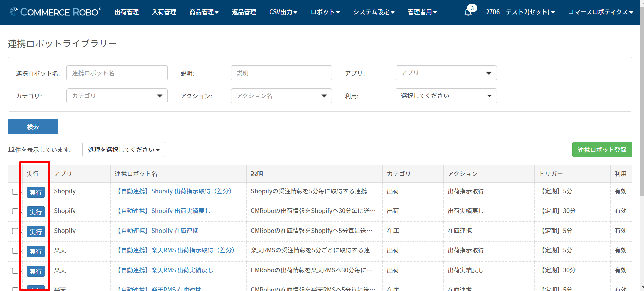Check the 楽天RMS 出荷実績戻し row checkbox
644x291 pixels.
(15, 271)
